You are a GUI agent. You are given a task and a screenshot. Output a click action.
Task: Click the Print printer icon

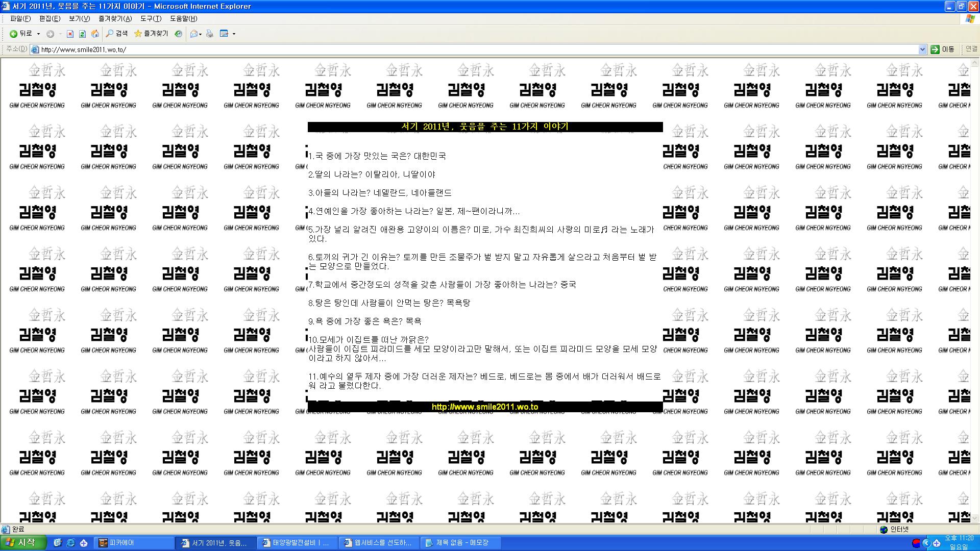(209, 34)
